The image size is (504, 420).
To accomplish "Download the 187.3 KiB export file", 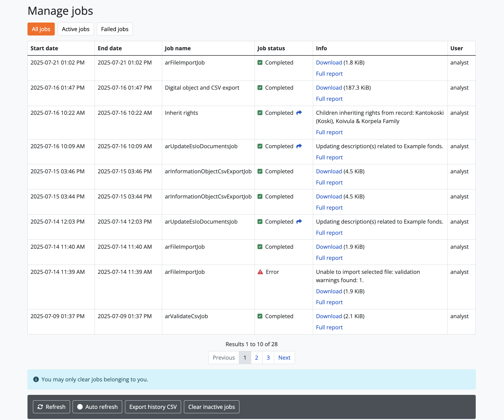I will [x=329, y=88].
